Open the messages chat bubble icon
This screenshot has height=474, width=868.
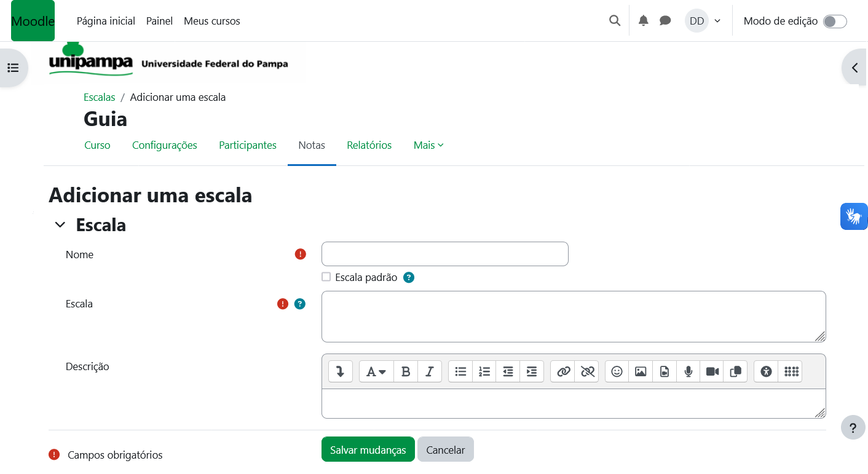click(665, 21)
